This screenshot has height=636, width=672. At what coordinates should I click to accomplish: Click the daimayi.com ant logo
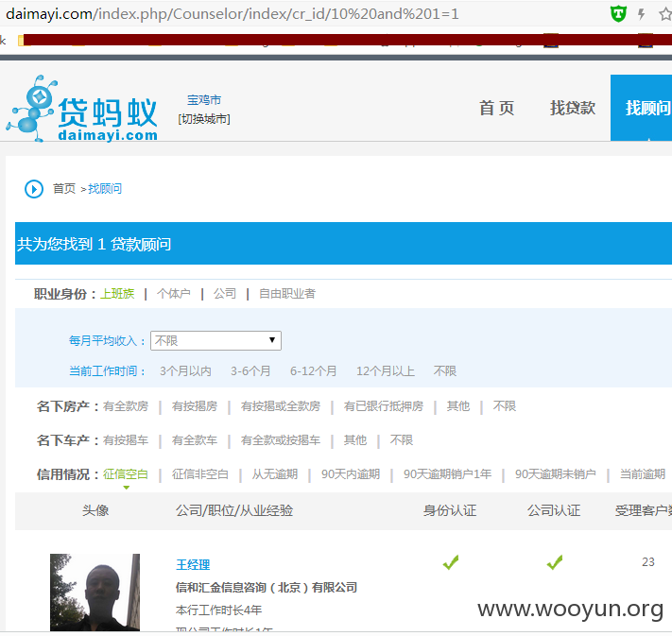82,109
